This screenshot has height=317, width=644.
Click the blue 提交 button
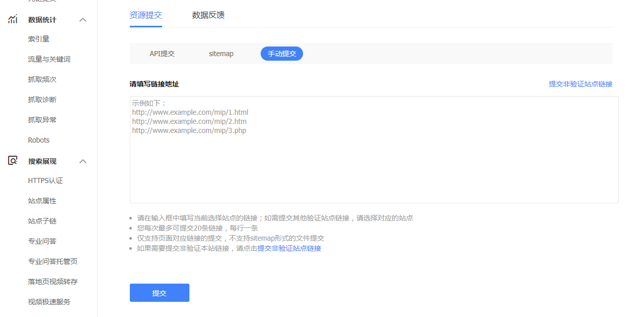[x=159, y=293]
